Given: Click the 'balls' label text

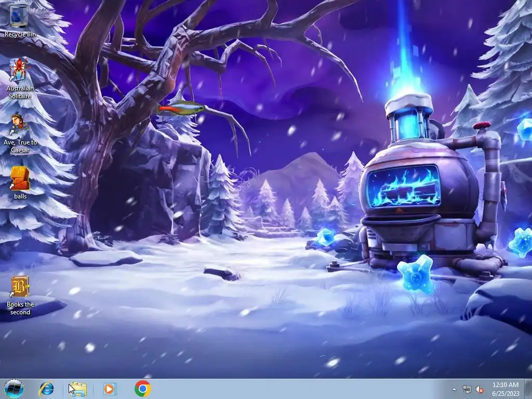Looking at the screenshot, I should tap(20, 196).
